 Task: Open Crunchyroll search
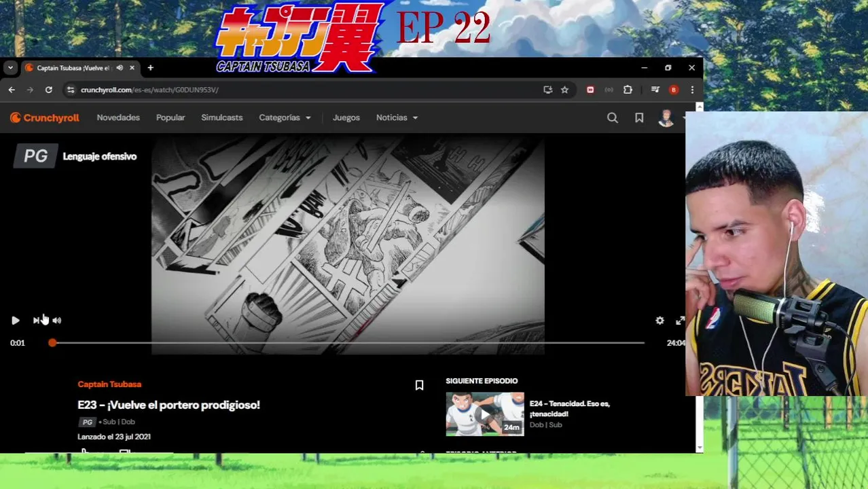(613, 117)
